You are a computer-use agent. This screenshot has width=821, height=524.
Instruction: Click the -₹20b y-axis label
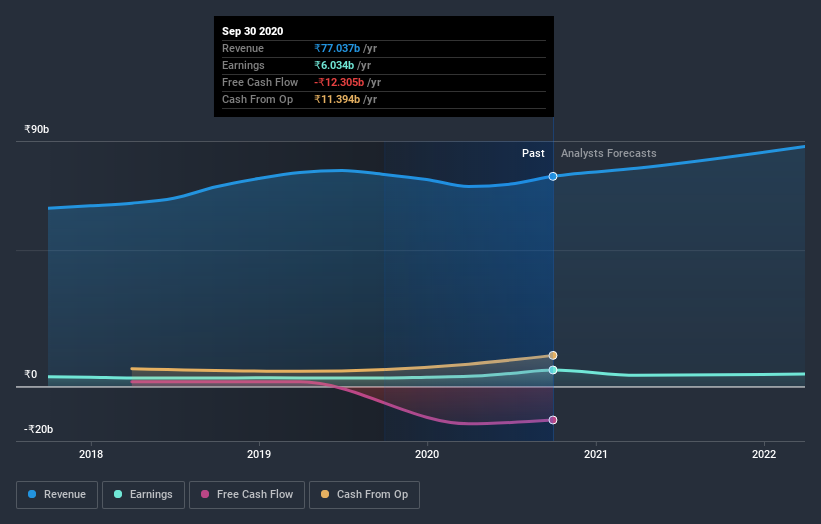[x=39, y=429]
